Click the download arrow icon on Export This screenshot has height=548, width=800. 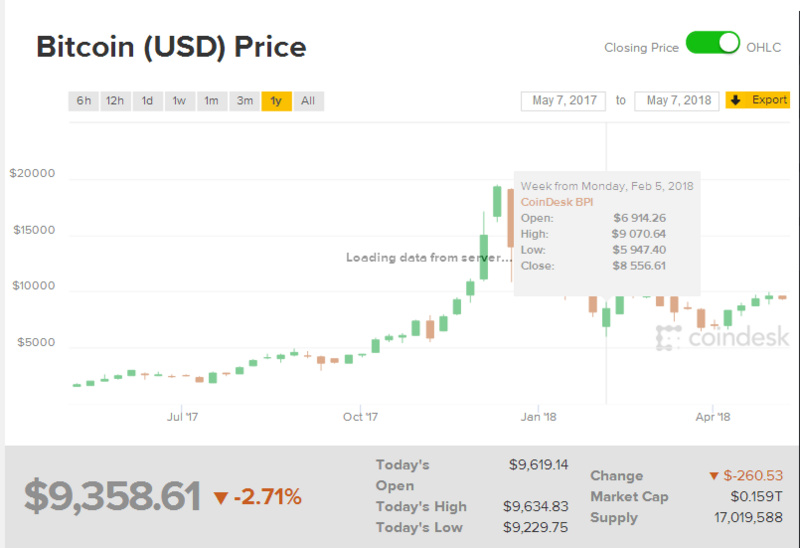pyautogui.click(x=736, y=100)
